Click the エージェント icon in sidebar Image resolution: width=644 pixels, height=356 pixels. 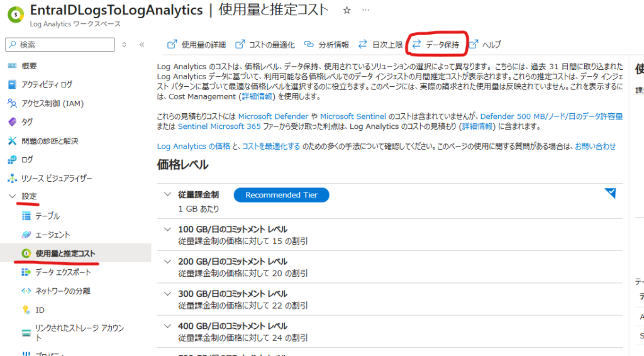[26, 235]
